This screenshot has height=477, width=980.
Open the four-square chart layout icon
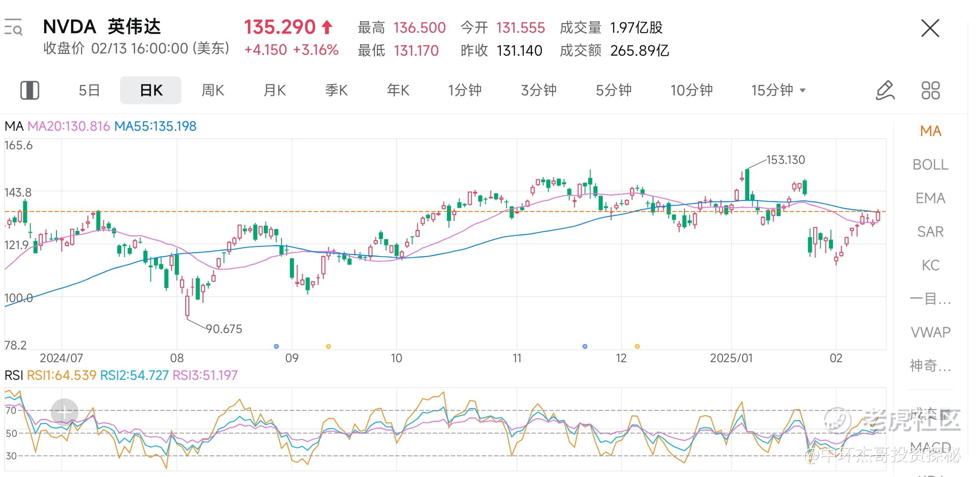931,91
